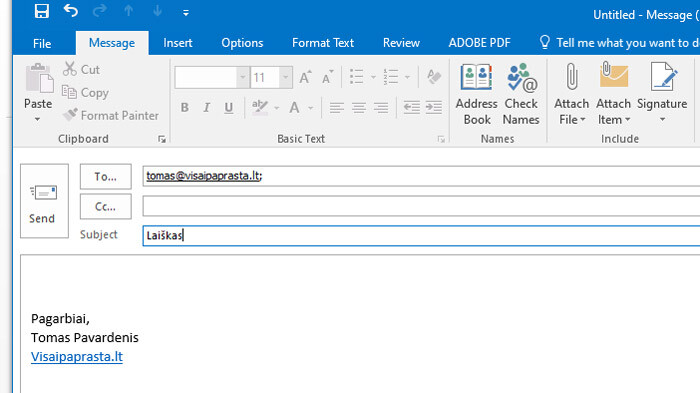This screenshot has height=393, width=700.
Task: Go to previous item with up arrow
Action: coord(129,11)
